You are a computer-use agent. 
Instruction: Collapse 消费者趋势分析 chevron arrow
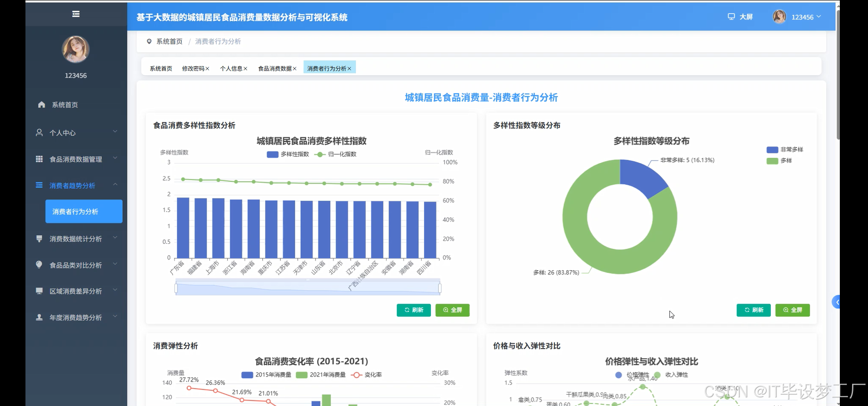tap(115, 184)
